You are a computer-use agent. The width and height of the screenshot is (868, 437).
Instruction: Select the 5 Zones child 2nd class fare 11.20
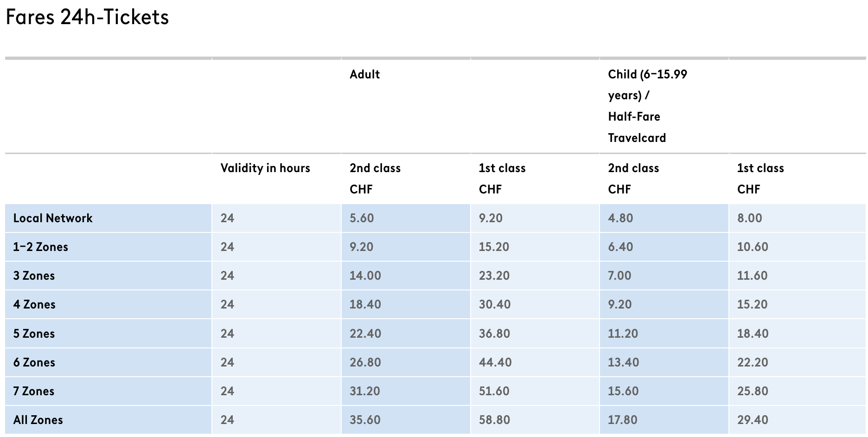click(x=623, y=334)
